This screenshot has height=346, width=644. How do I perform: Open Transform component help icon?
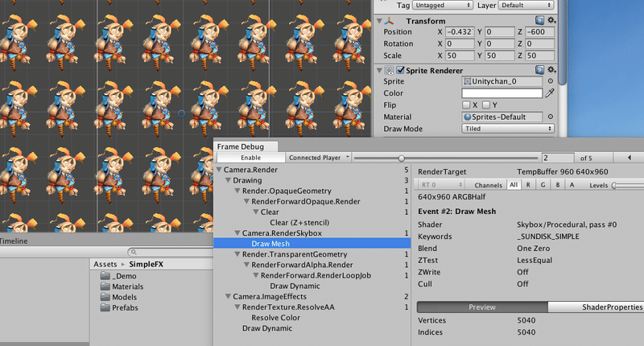(539, 20)
